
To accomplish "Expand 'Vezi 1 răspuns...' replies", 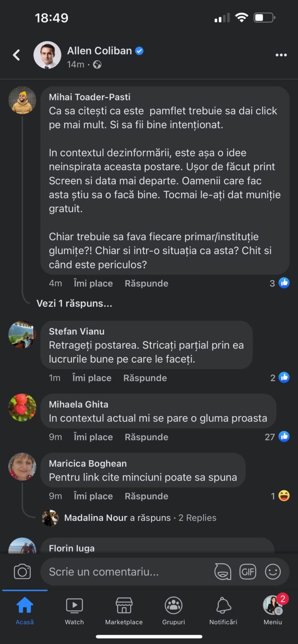I will pyautogui.click(x=74, y=303).
